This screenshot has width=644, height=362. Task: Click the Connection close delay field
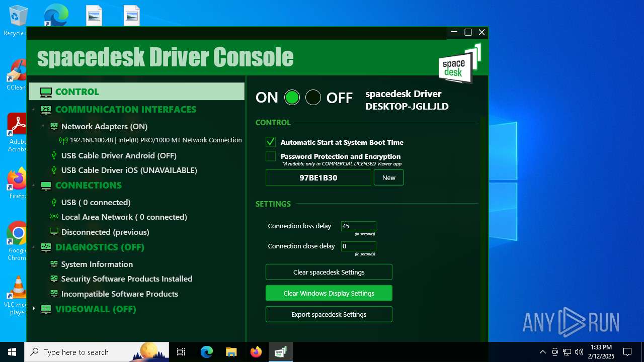pyautogui.click(x=359, y=246)
